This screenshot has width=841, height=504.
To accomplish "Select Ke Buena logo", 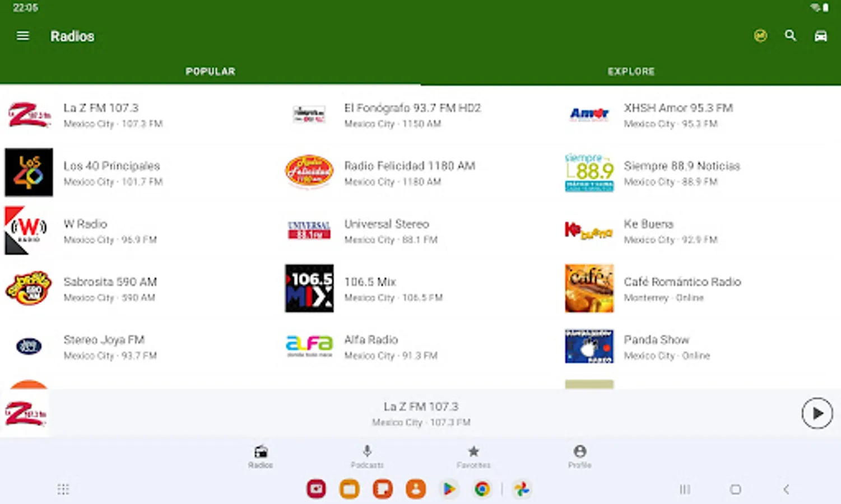I will (x=588, y=230).
